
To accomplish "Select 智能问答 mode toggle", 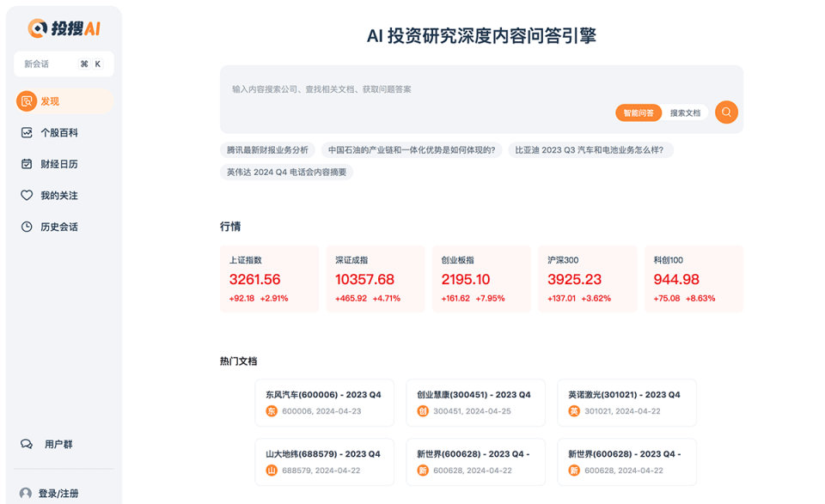I will [x=638, y=113].
